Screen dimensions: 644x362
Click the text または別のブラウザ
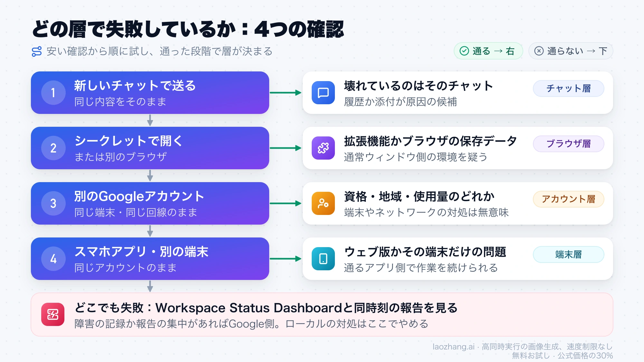click(x=120, y=157)
